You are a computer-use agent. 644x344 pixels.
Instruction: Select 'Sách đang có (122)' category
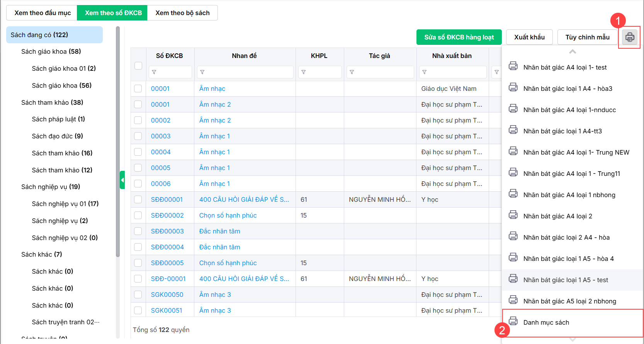click(x=54, y=35)
